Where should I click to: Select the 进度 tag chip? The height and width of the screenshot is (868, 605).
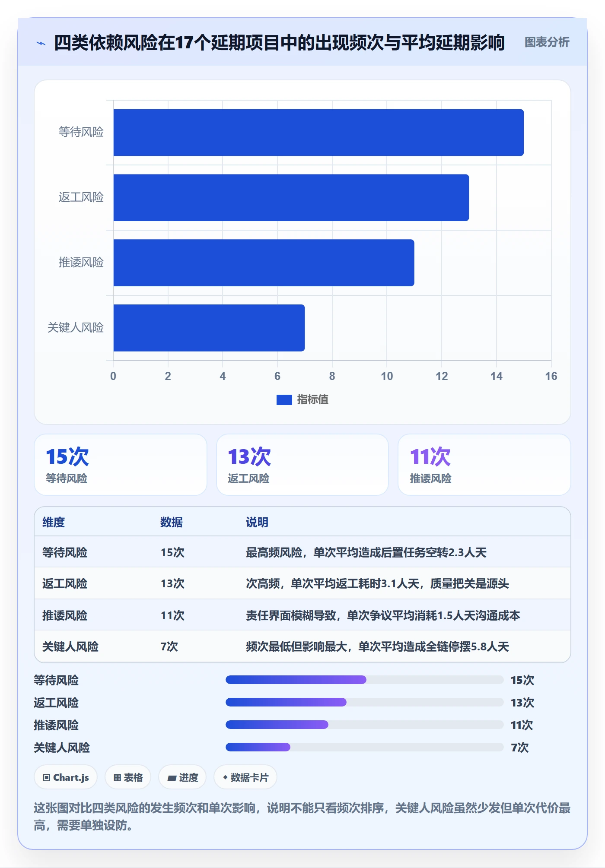click(182, 777)
